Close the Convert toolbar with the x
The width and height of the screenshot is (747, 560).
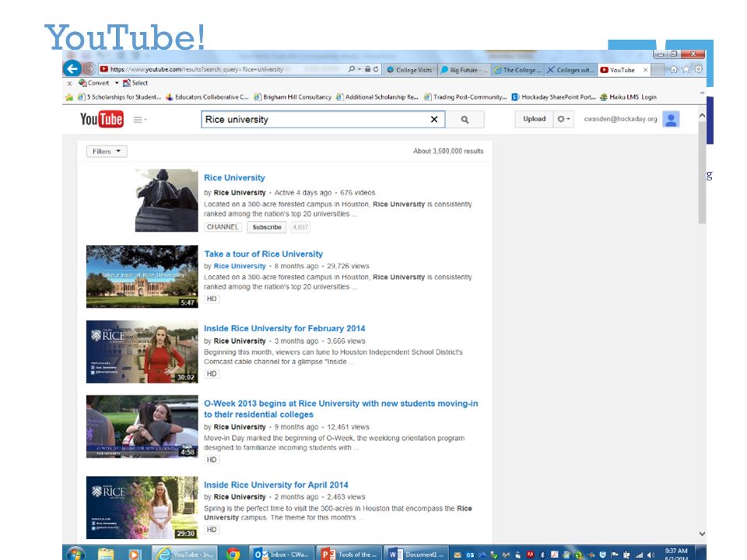[x=69, y=83]
